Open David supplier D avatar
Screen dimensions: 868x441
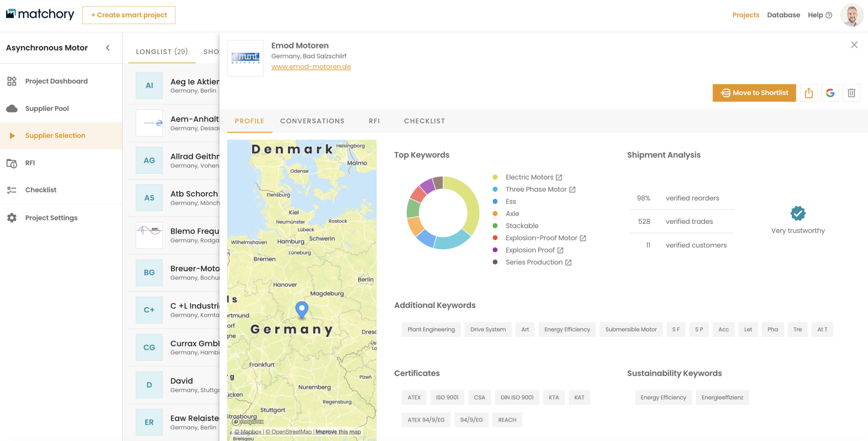149,385
